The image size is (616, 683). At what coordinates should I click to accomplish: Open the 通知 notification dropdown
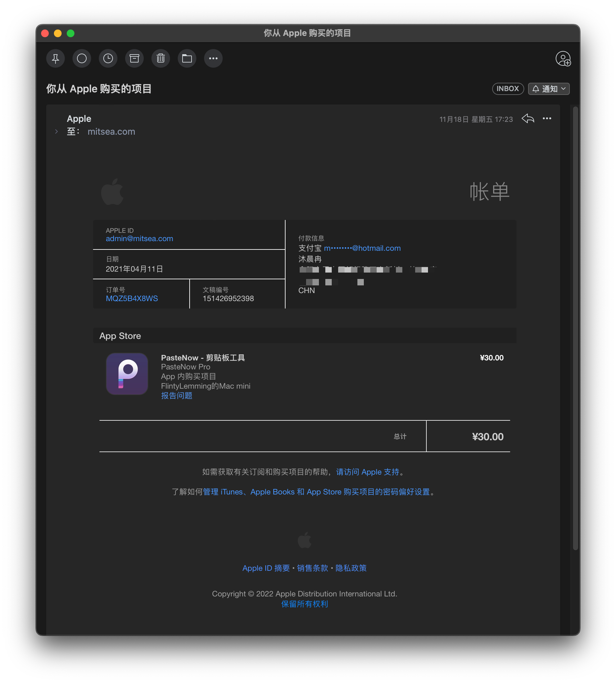(549, 89)
